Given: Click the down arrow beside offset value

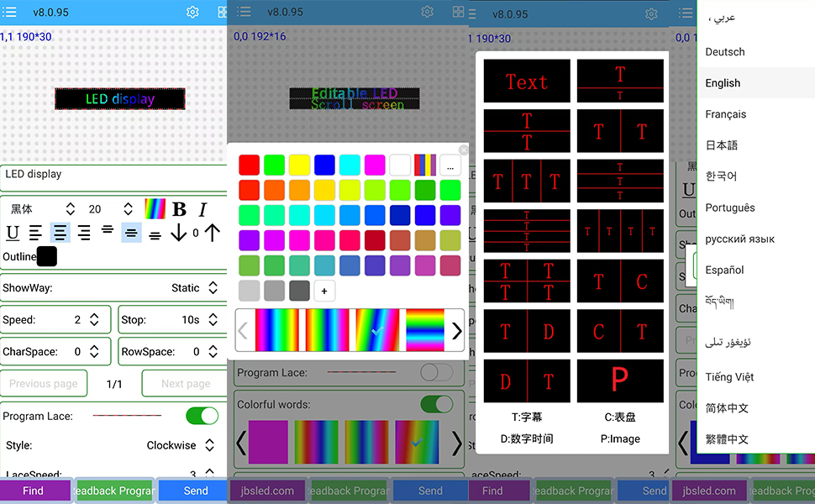Looking at the screenshot, I should pyautogui.click(x=179, y=233).
